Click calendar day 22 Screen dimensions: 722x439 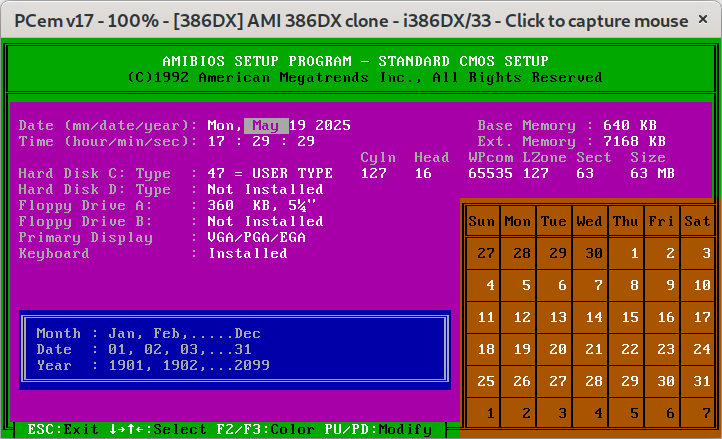click(x=630, y=349)
